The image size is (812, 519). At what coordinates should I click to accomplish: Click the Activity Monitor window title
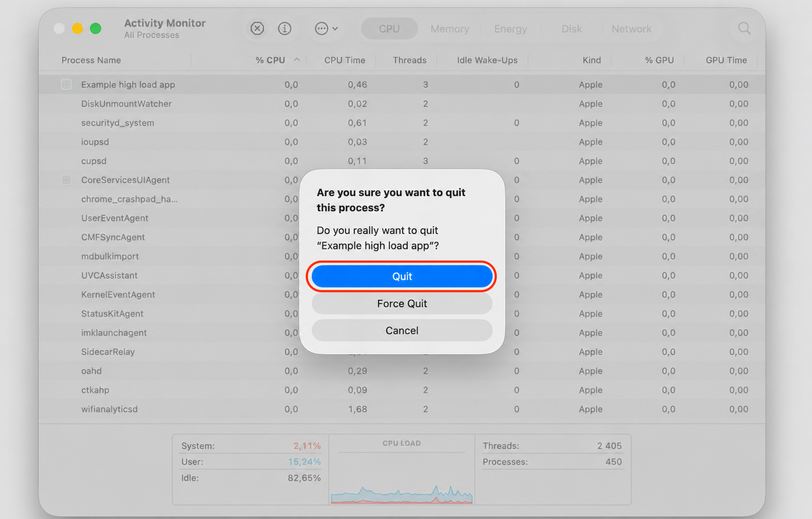tap(165, 23)
